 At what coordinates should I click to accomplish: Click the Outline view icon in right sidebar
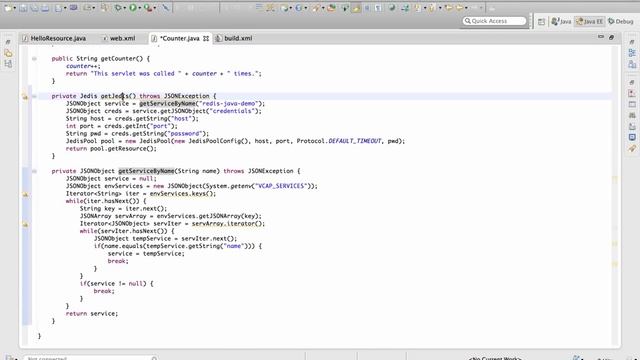coord(632,52)
